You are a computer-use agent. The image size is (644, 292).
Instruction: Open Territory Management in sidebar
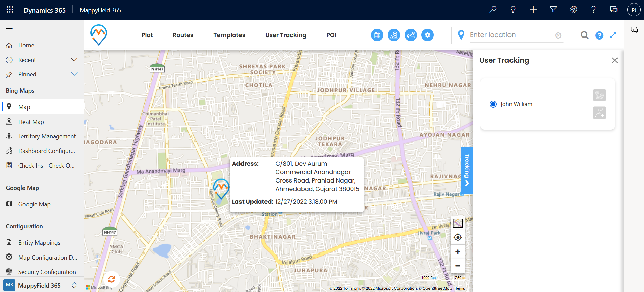(x=42, y=136)
